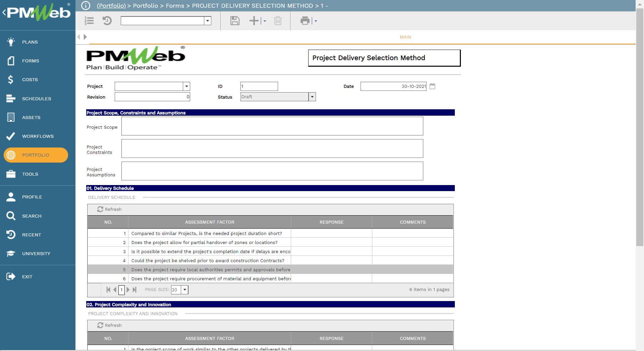Open the Page Size dropdown

[x=184, y=290]
